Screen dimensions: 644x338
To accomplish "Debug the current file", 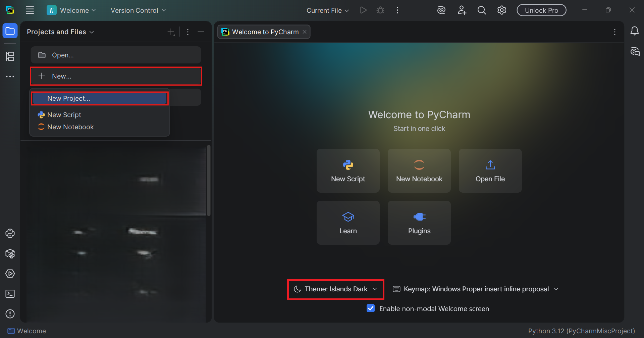I will 380,10.
